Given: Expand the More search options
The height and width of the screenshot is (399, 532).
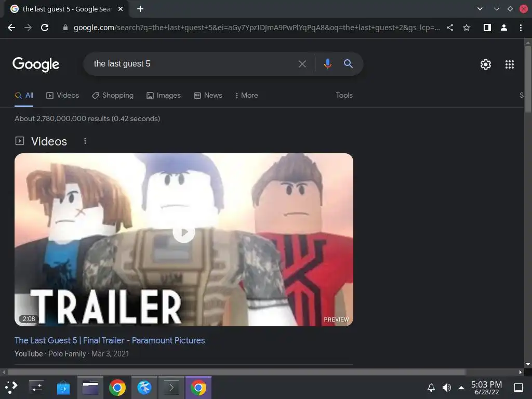Looking at the screenshot, I should 246,96.
